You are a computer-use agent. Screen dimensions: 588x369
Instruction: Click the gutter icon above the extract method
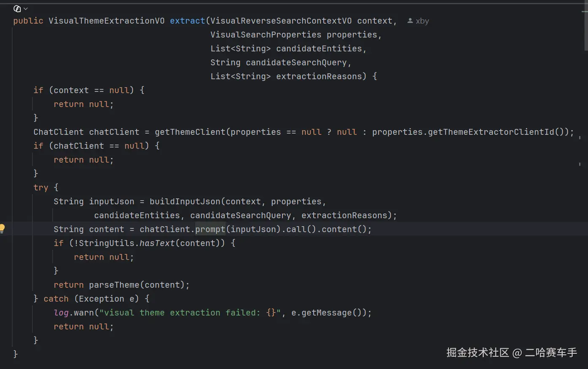17,9
